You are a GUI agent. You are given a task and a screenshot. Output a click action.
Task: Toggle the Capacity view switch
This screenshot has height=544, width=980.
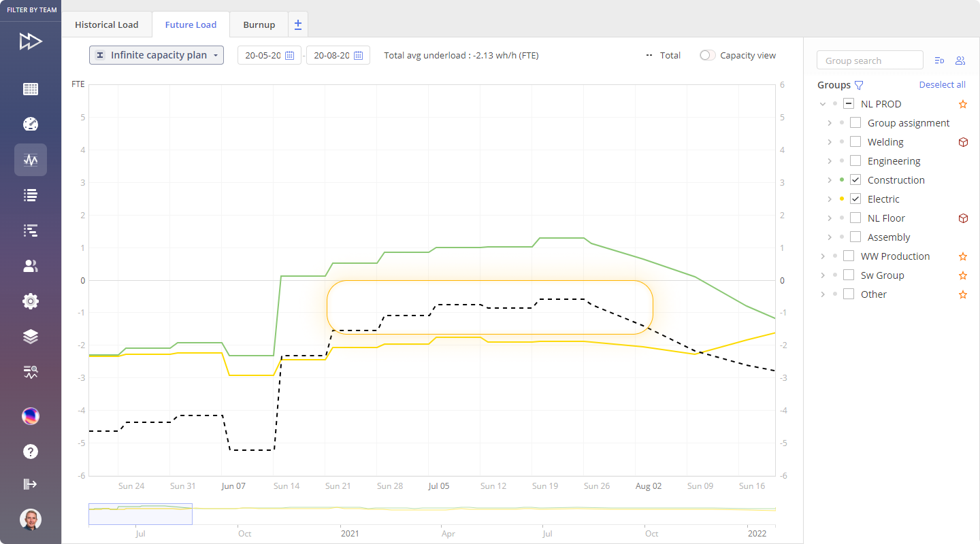coord(708,56)
